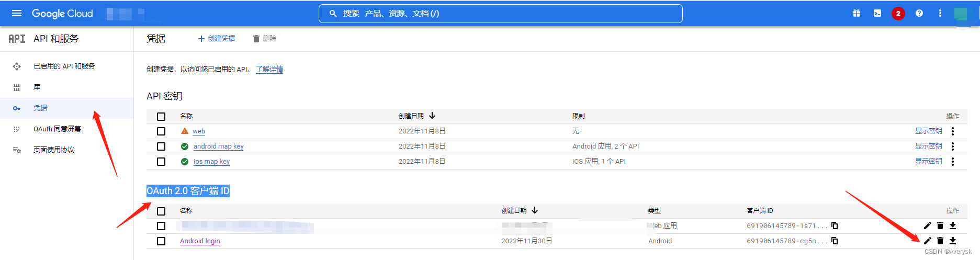
Task: Copy client ID of the Web application row
Action: (x=835, y=225)
